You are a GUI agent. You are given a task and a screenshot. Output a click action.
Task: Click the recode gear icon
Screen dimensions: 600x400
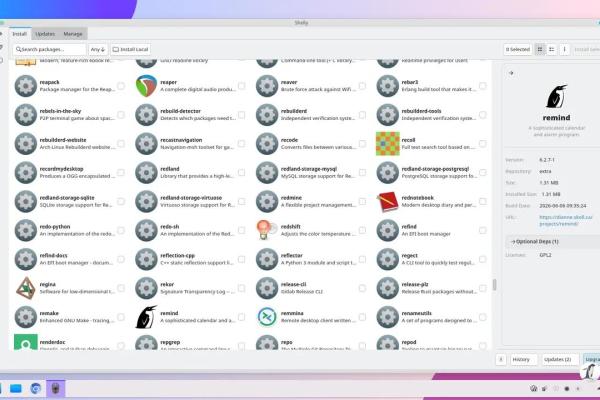(267, 144)
